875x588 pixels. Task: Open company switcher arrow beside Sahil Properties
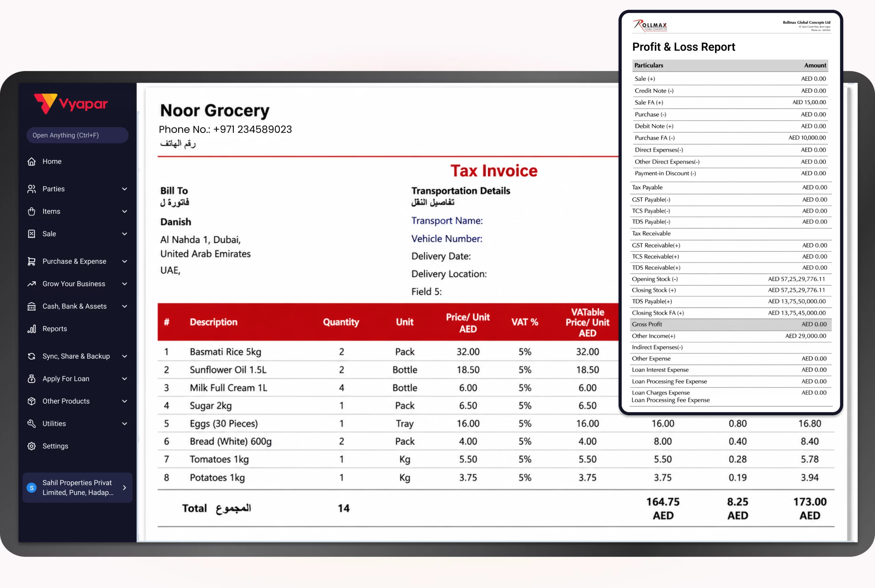coord(124,487)
